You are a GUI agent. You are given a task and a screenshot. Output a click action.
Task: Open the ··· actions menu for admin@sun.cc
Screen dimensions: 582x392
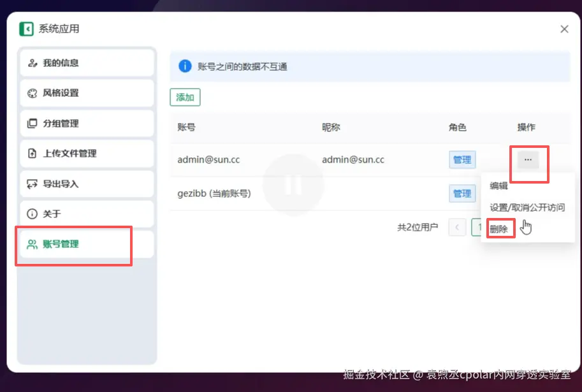coord(528,159)
